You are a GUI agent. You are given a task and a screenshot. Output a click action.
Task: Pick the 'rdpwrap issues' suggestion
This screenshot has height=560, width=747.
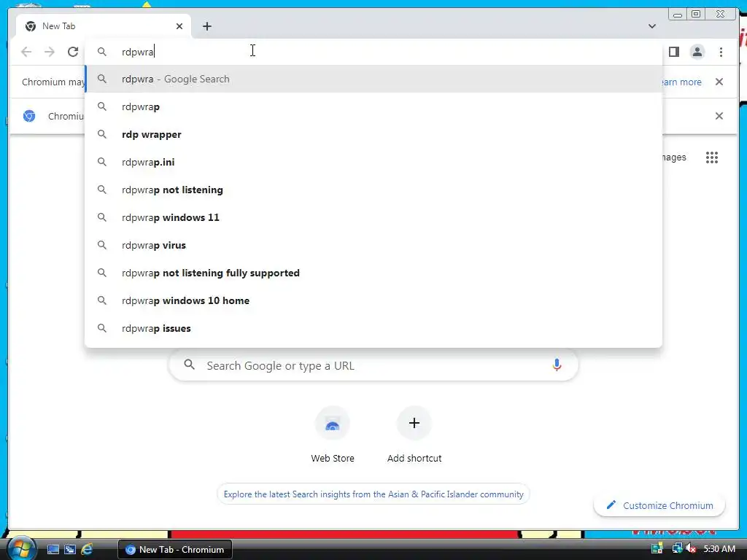(373, 328)
